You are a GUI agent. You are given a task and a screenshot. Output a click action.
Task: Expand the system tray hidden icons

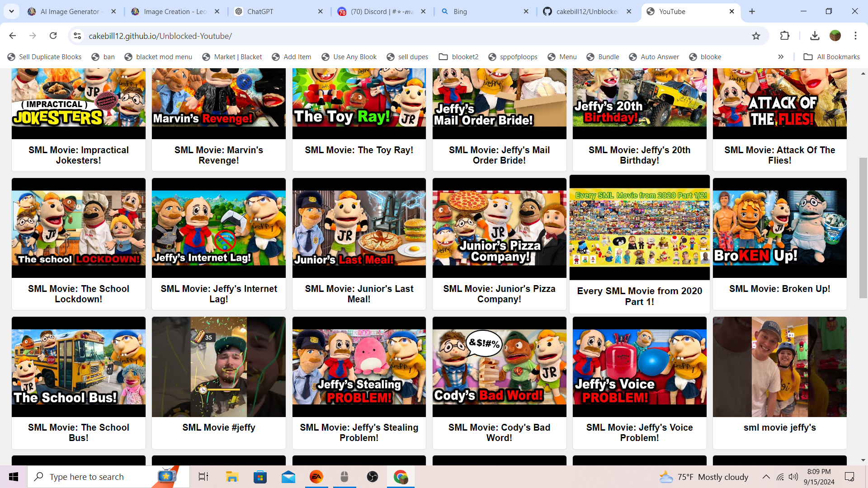(x=766, y=477)
